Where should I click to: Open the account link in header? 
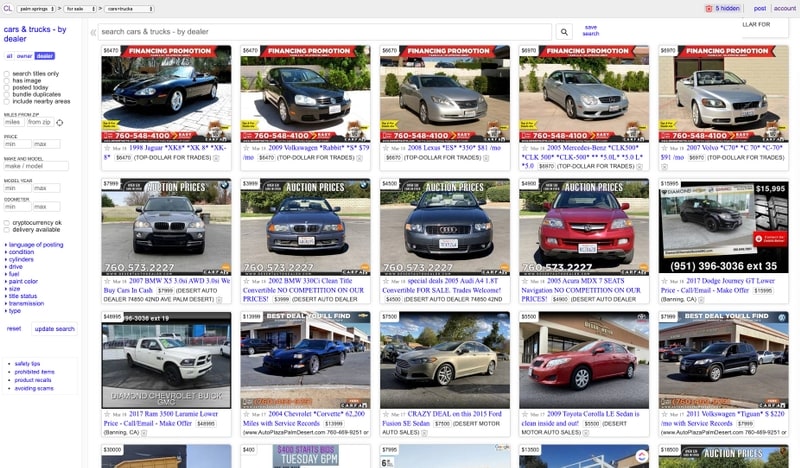coord(784,9)
